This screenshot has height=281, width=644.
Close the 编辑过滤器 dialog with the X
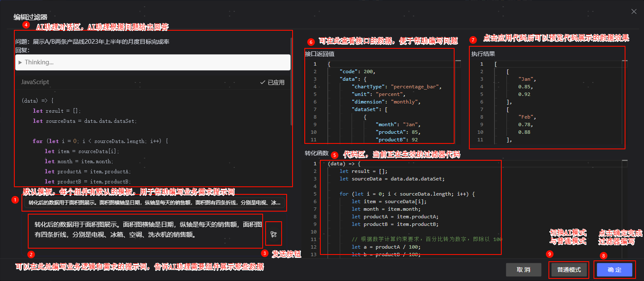click(x=634, y=11)
